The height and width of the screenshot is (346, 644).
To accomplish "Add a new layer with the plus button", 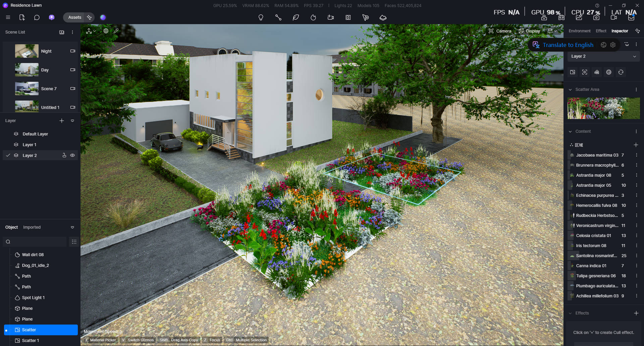I will coord(62,121).
